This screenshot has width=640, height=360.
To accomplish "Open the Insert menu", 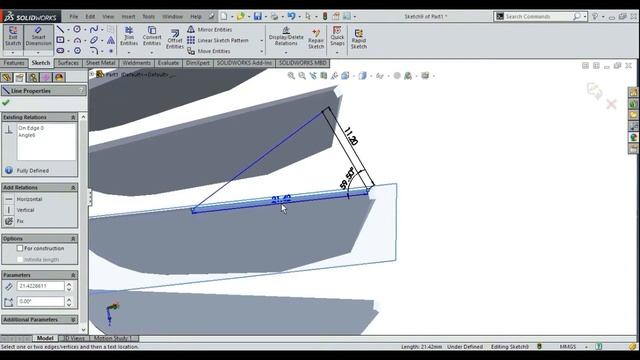I will (x=128, y=16).
